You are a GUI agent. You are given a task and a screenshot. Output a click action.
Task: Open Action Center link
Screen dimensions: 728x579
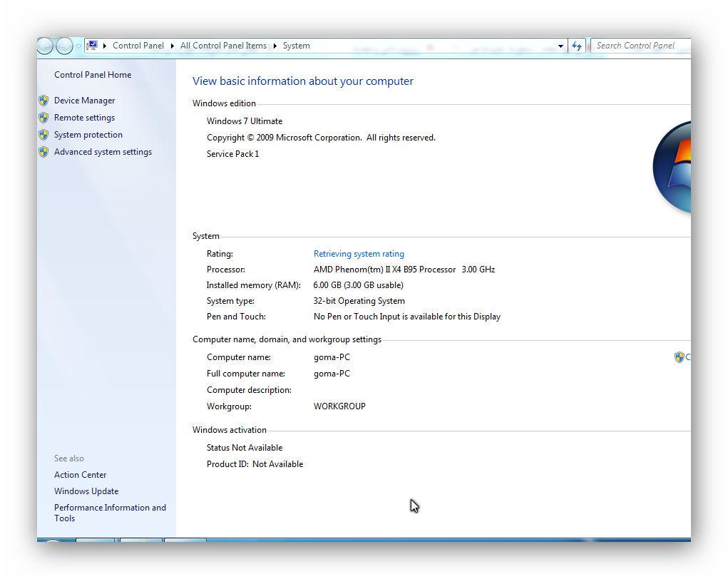click(x=81, y=474)
